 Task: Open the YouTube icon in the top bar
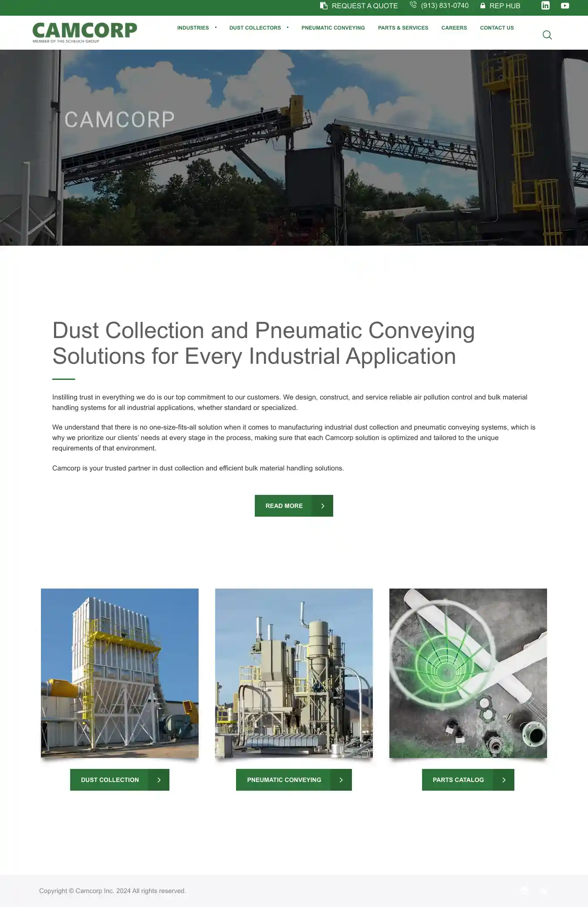pyautogui.click(x=565, y=6)
